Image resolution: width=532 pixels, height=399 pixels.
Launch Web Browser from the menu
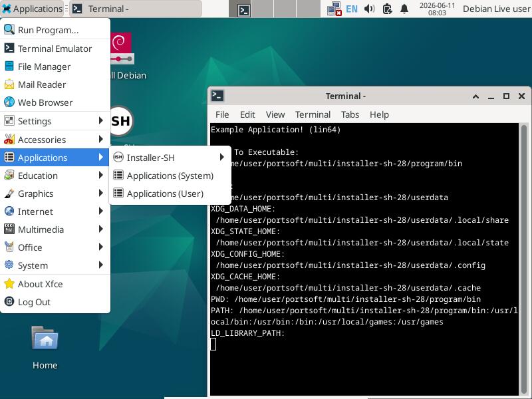pyautogui.click(x=55, y=102)
